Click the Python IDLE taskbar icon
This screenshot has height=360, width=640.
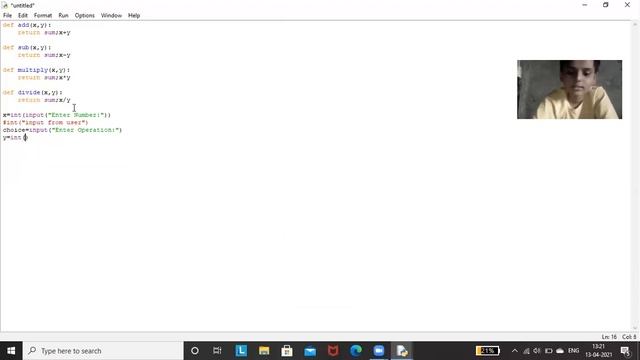(402, 351)
